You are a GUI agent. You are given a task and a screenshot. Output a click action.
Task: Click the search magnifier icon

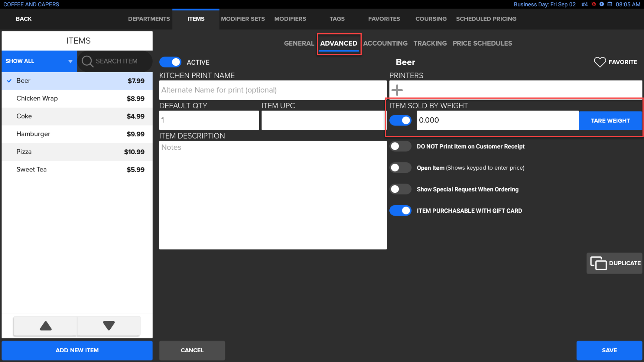pyautogui.click(x=88, y=61)
